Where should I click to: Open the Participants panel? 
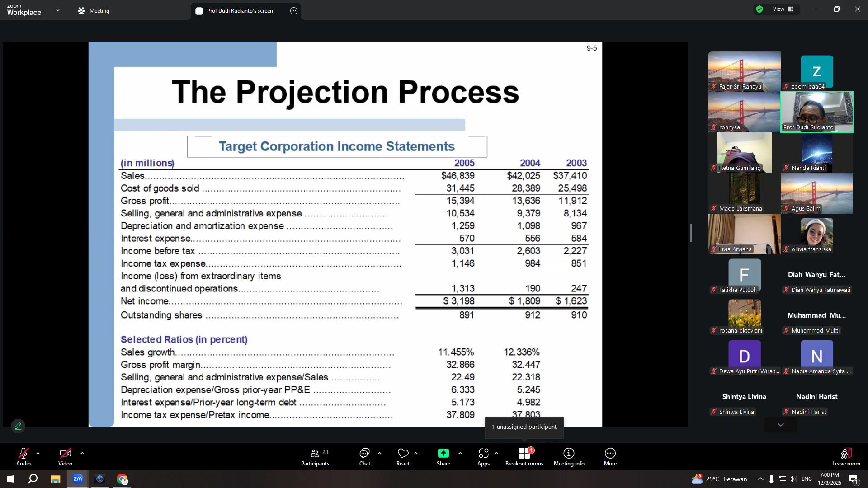click(315, 456)
